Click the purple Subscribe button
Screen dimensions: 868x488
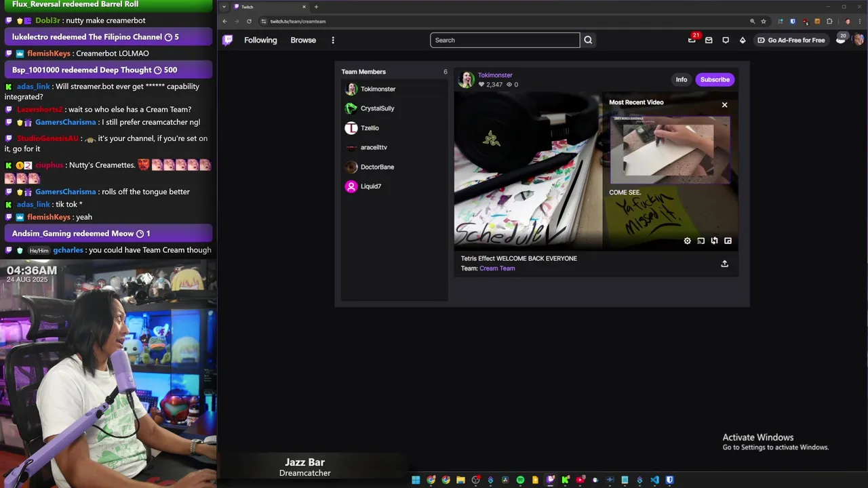click(x=715, y=80)
